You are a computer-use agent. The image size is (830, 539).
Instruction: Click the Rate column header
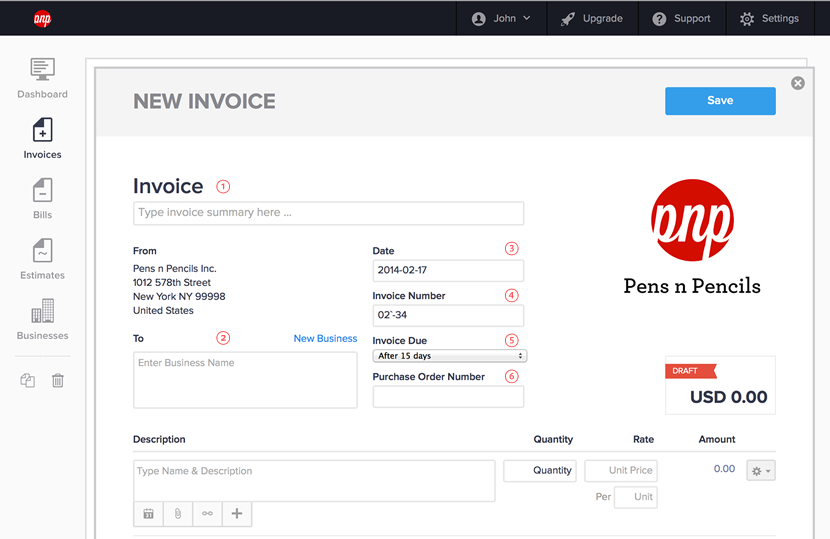[643, 439]
